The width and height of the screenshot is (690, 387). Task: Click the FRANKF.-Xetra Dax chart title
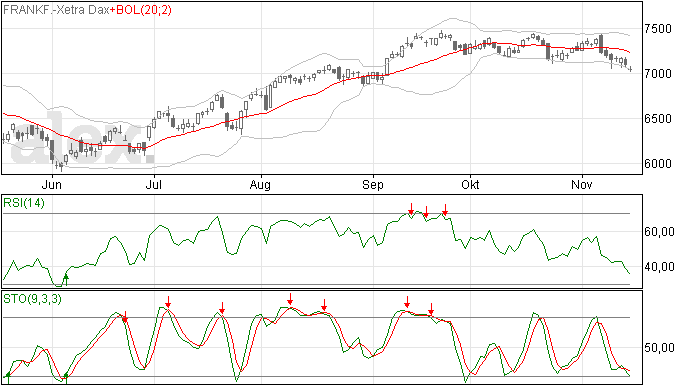click(56, 10)
